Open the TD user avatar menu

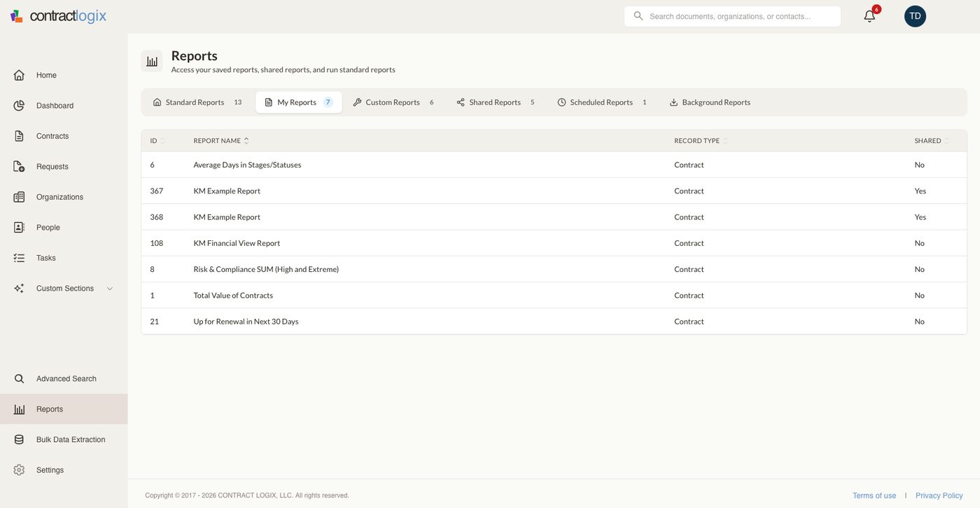point(915,16)
